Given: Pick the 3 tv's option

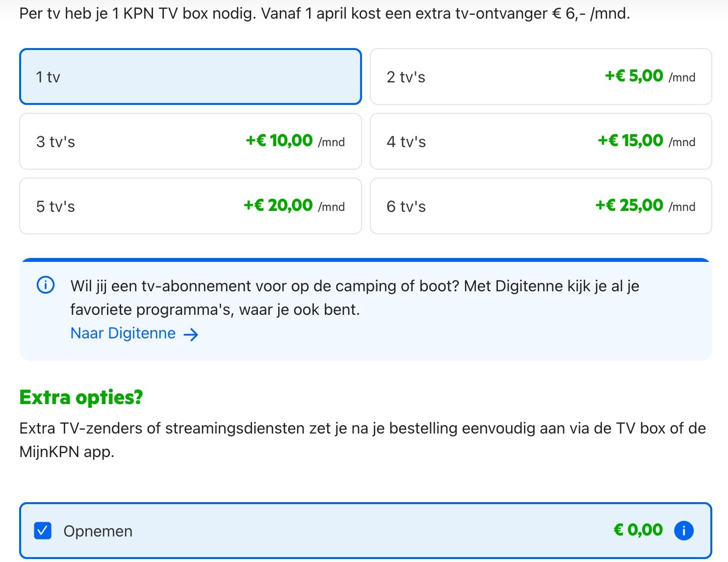Looking at the screenshot, I should point(190,141).
